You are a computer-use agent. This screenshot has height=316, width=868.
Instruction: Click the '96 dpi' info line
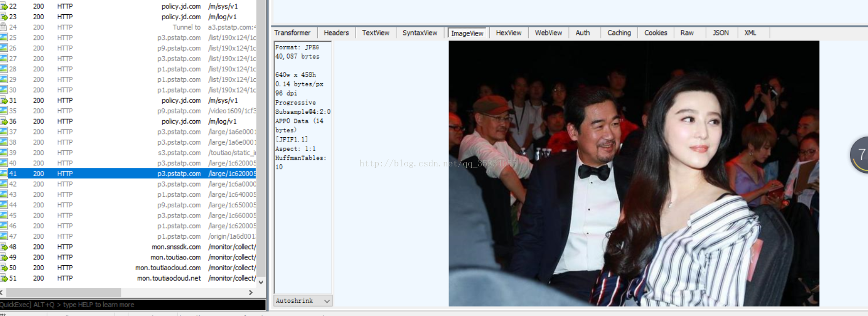tap(286, 93)
